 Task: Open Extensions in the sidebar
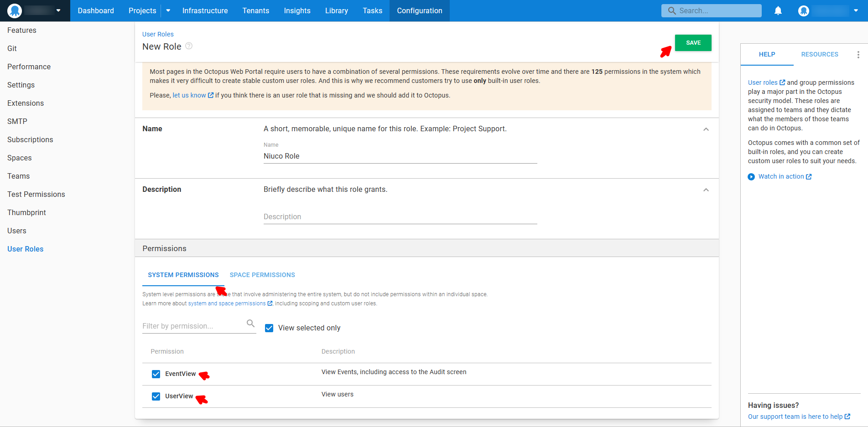coord(26,103)
